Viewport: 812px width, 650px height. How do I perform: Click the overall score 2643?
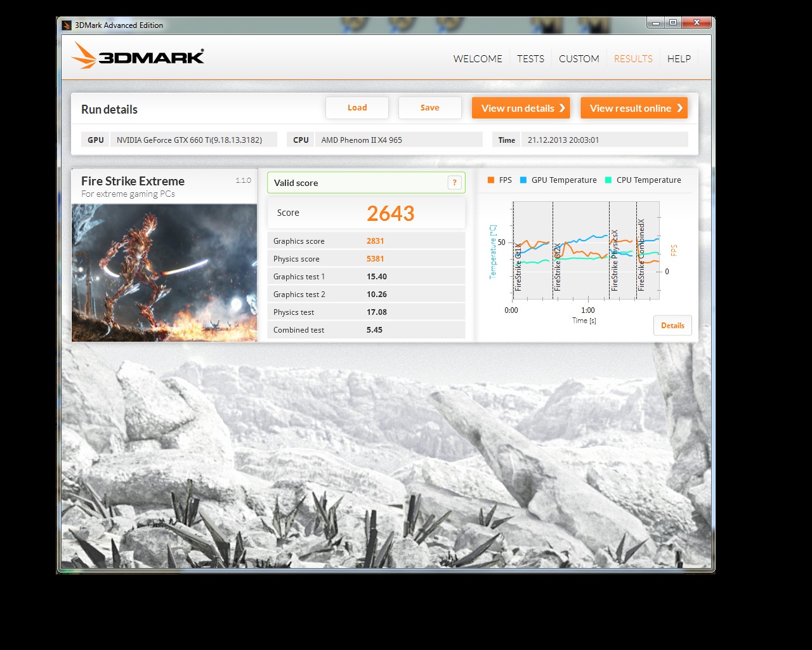pyautogui.click(x=391, y=213)
